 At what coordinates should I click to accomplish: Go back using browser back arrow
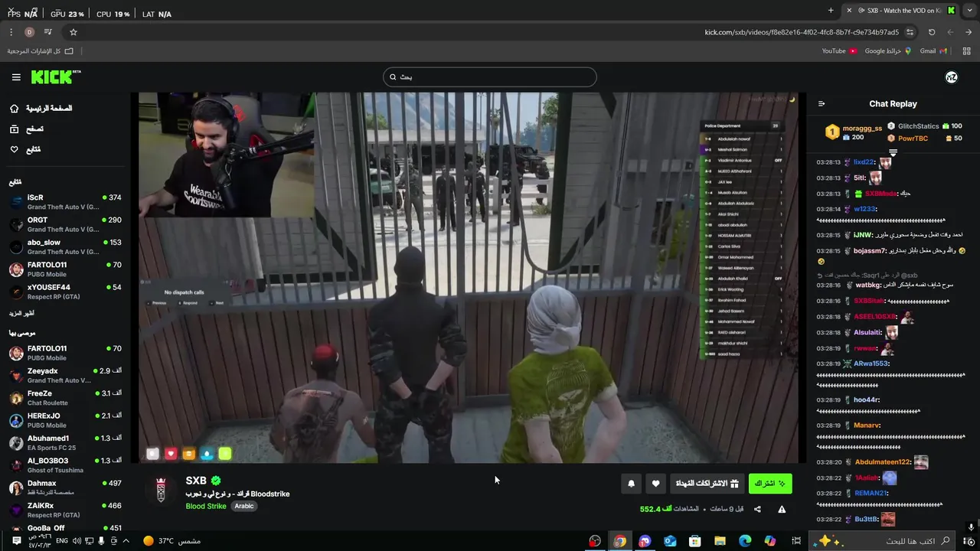click(969, 32)
